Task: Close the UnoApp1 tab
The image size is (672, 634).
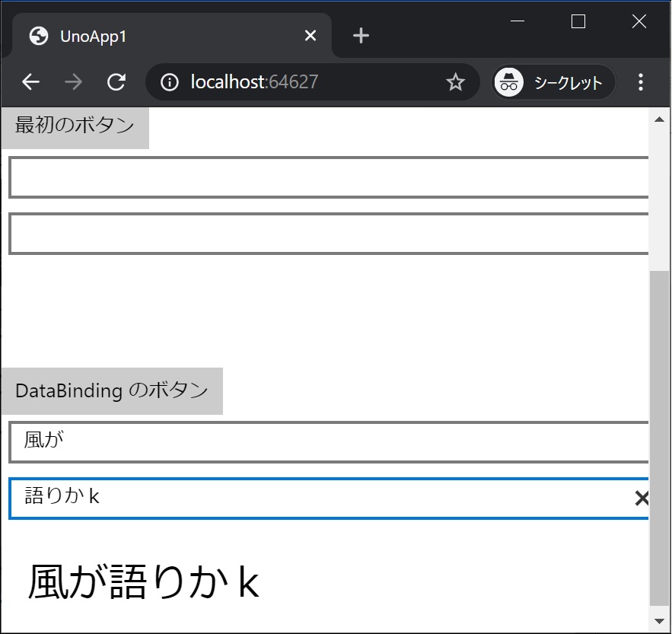Action: (x=310, y=35)
